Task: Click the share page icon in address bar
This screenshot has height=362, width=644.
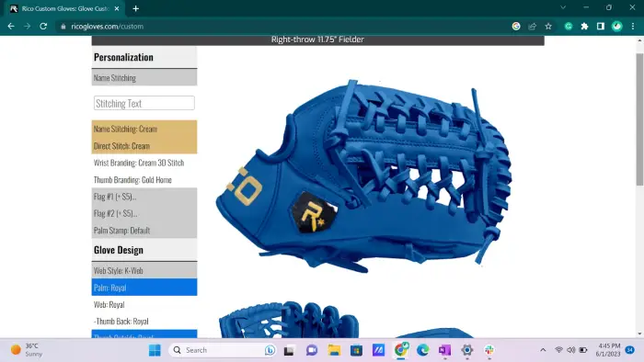Action: [x=533, y=27]
